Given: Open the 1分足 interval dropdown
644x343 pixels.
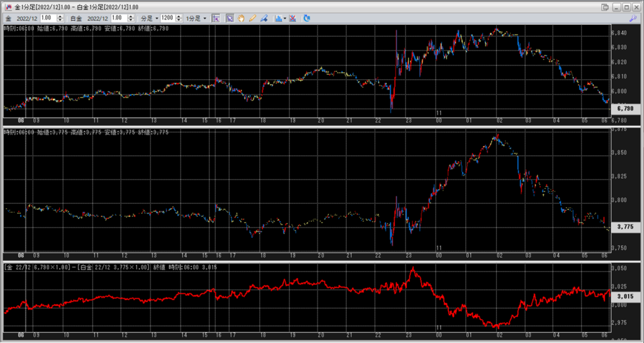Looking at the screenshot, I should click(x=196, y=19).
